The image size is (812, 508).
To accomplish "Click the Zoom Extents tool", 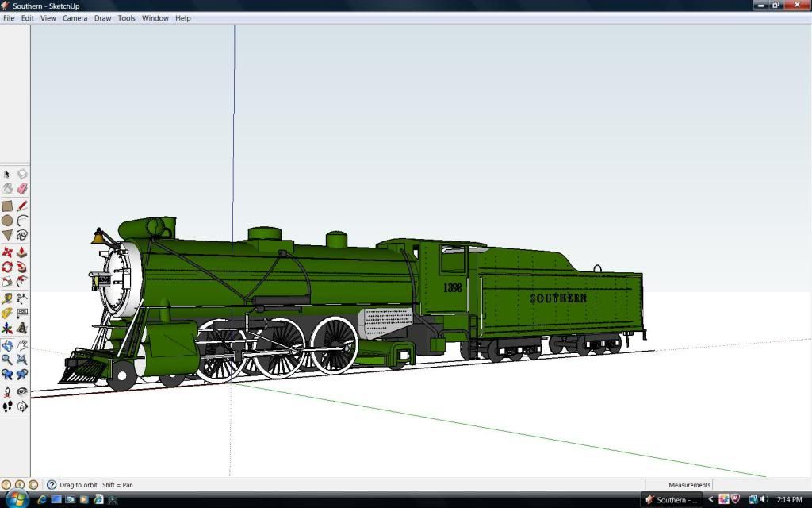I will coord(21,360).
